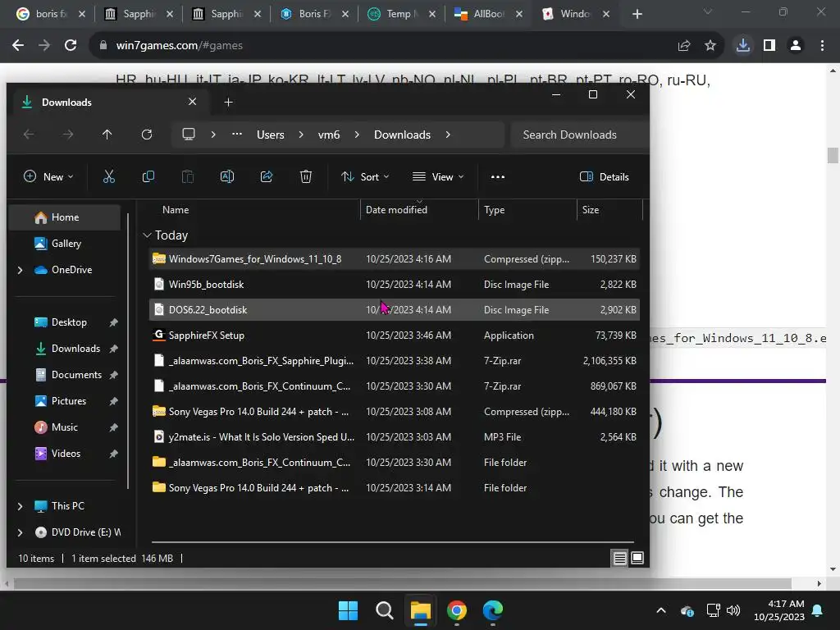This screenshot has width=840, height=630.
Task: Cut the selected file with scissors icon
Action: pyautogui.click(x=109, y=177)
